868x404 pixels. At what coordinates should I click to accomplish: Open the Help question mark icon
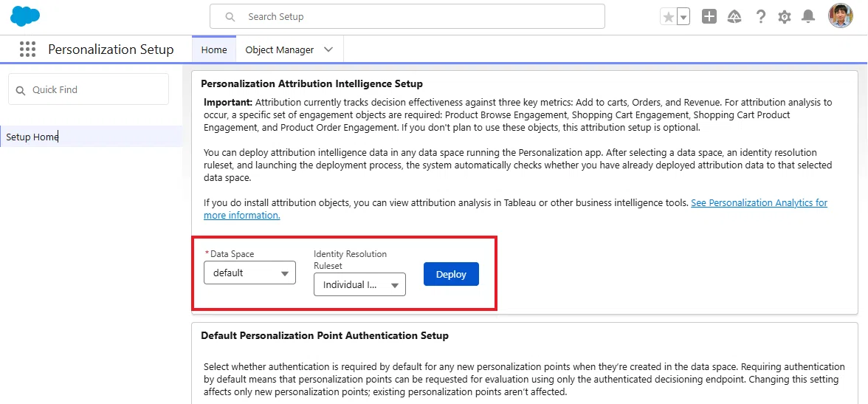760,17
